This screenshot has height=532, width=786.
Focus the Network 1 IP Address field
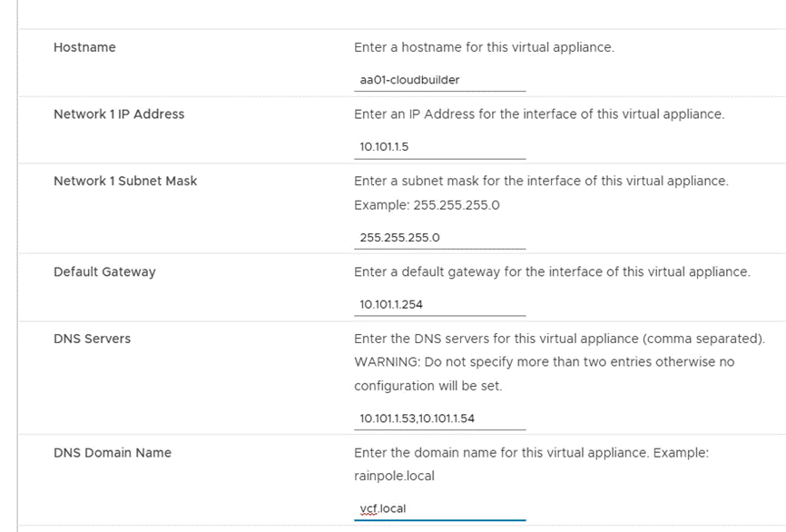(x=439, y=147)
